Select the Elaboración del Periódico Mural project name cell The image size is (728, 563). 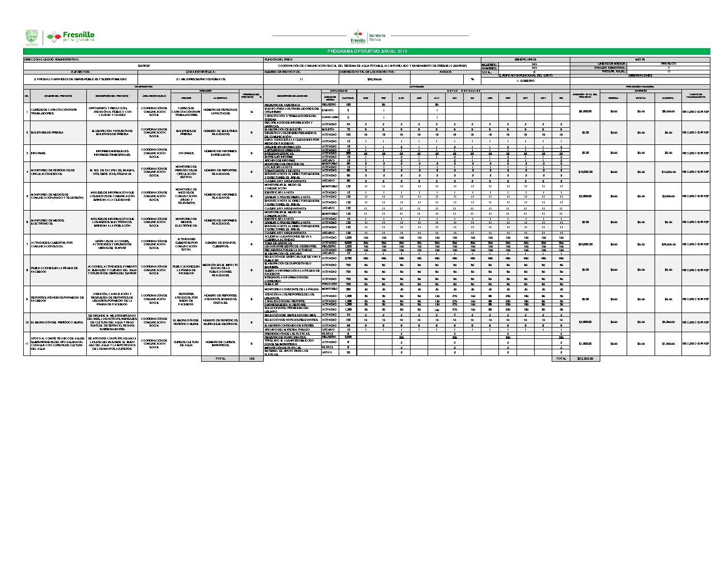pos(55,322)
